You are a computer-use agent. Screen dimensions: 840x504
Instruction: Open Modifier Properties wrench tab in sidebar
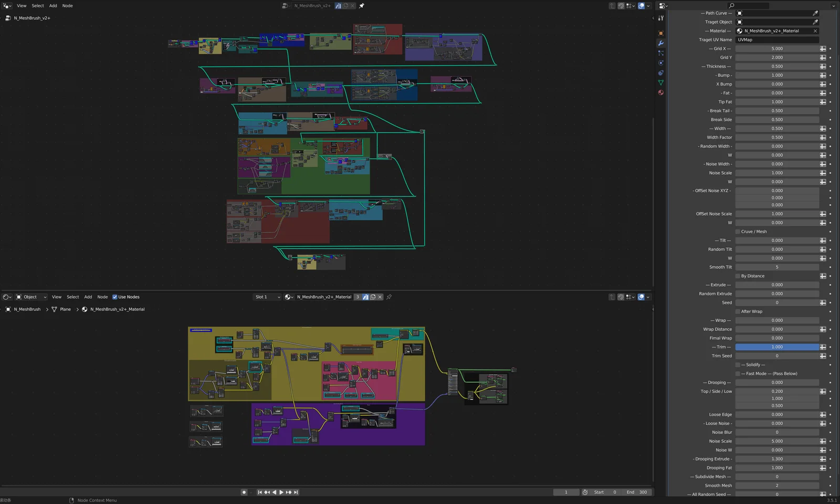click(661, 43)
